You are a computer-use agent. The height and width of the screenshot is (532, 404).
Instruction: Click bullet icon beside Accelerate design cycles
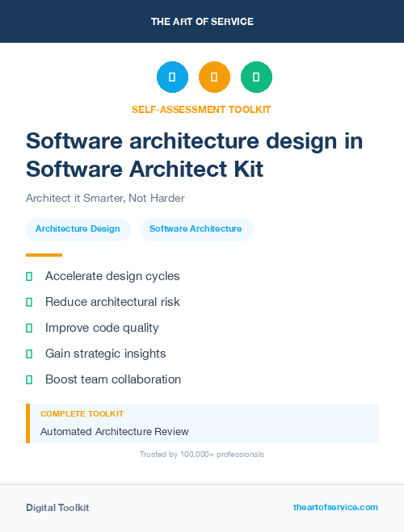click(29, 277)
